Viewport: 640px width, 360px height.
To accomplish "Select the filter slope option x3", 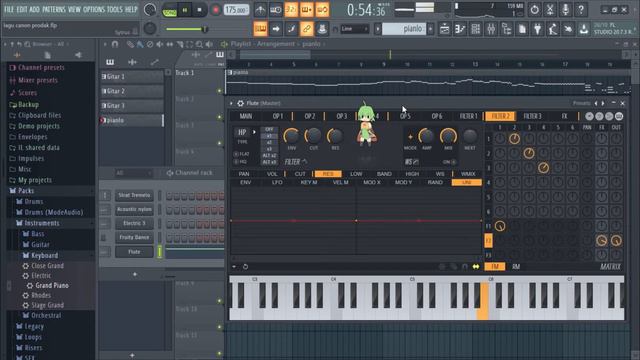I will pyautogui.click(x=269, y=149).
